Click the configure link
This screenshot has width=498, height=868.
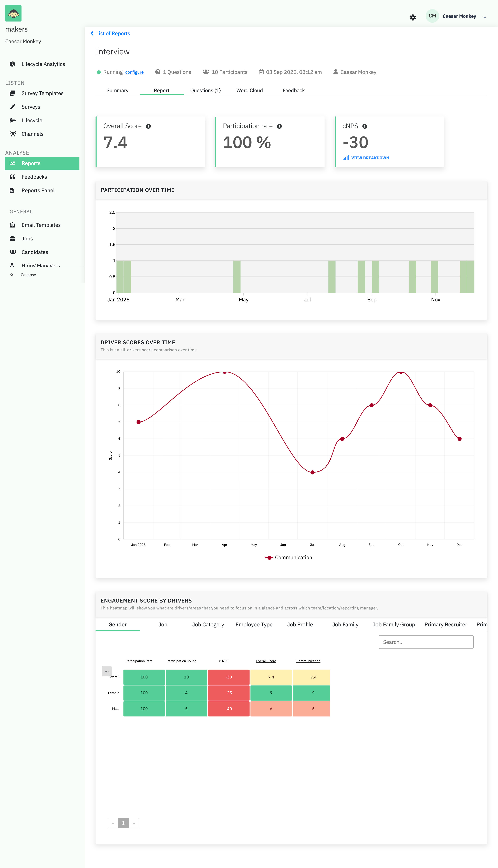pos(134,72)
